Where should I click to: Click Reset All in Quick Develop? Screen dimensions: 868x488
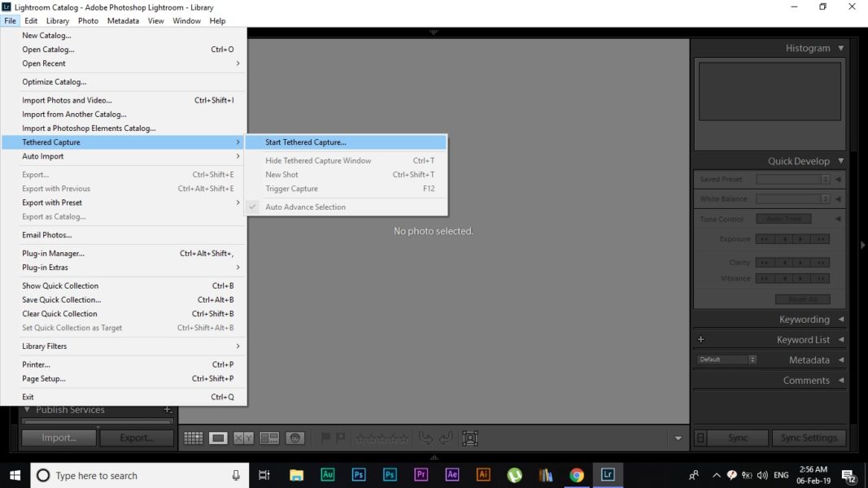coord(803,299)
